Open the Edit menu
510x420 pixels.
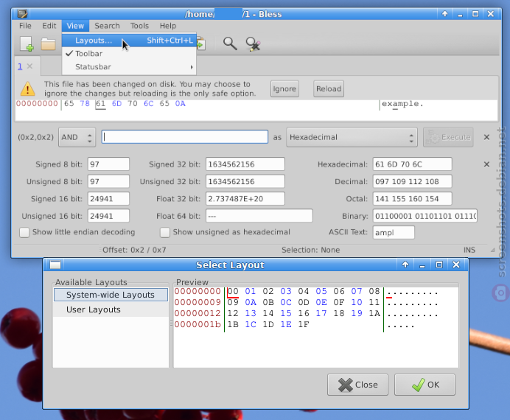coord(49,26)
